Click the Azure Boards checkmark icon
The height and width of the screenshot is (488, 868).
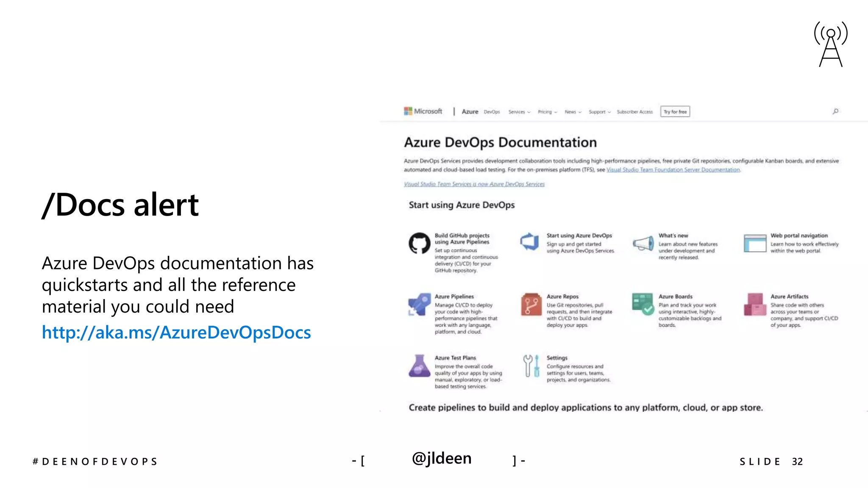(643, 304)
